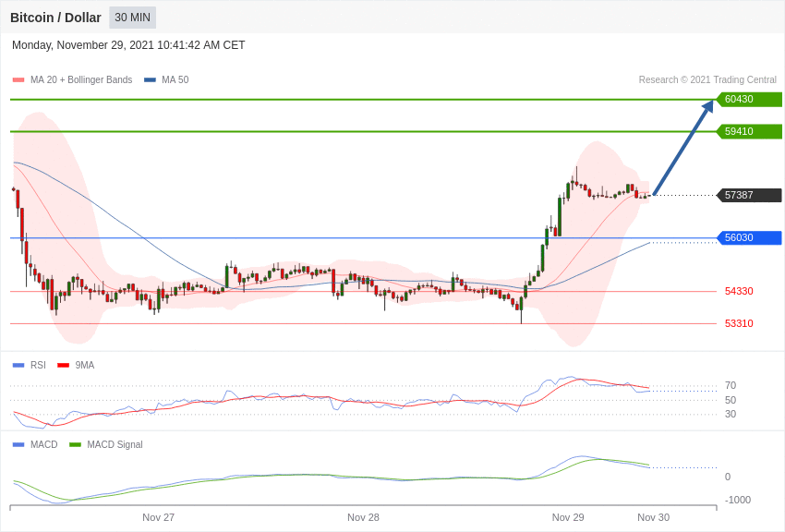Click the MA 20 + Bollinger Bands legend swatch

point(18,80)
